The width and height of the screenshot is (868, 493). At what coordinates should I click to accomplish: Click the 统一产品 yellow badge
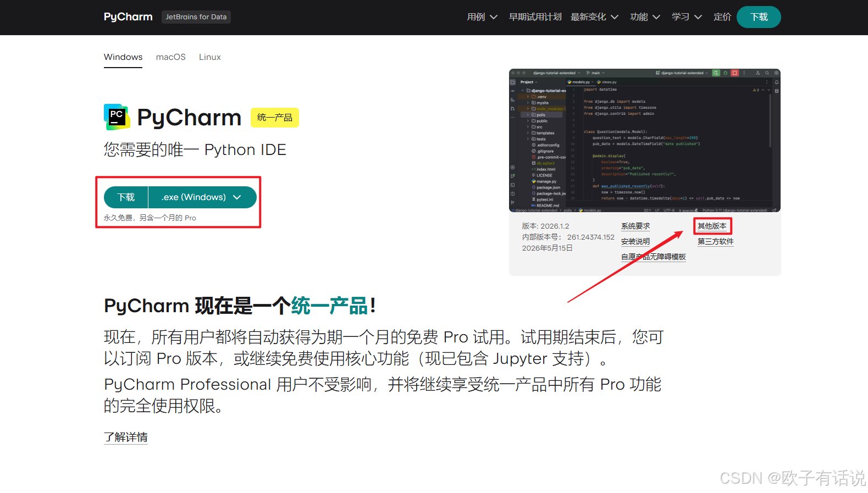(x=275, y=118)
